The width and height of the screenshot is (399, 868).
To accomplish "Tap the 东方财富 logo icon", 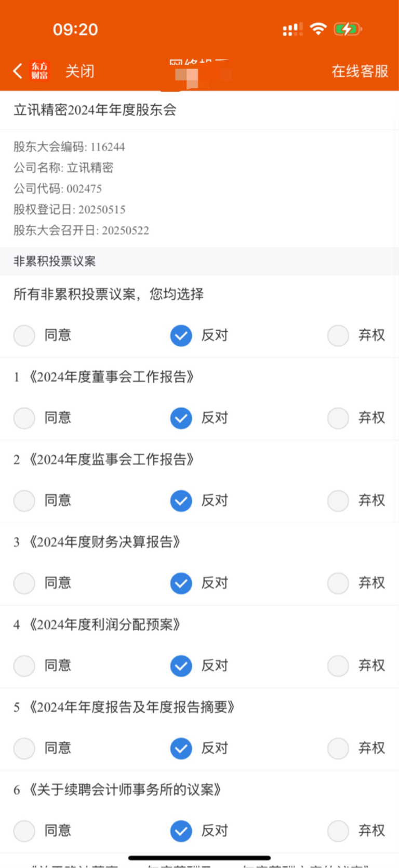I will 39,71.
